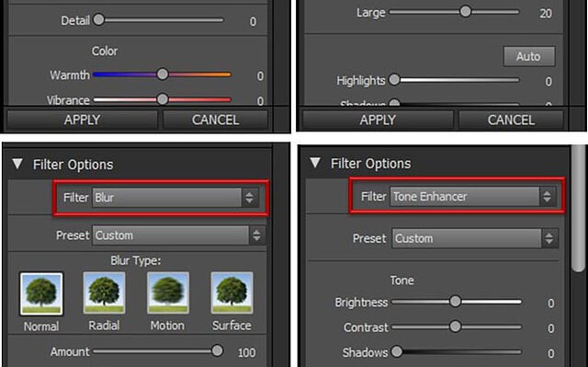Click the stepper arrows beside Tone Enhancer filter
This screenshot has width=588, height=367.
coord(548,197)
